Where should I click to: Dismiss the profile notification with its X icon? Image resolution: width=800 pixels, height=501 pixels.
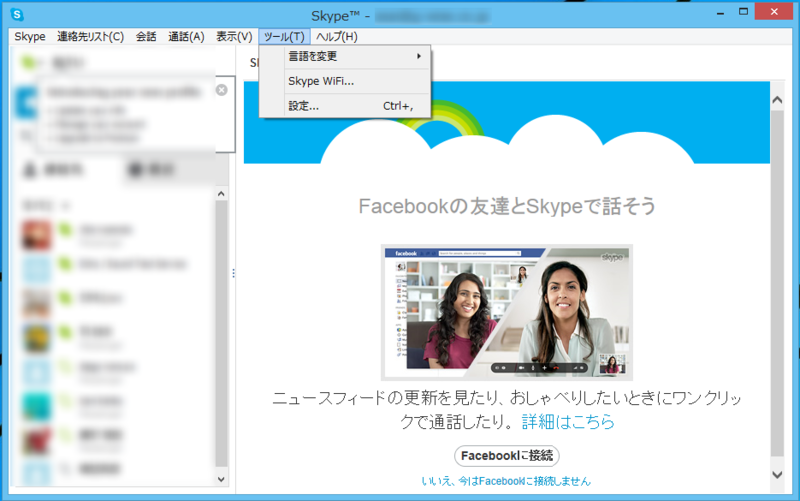click(221, 90)
